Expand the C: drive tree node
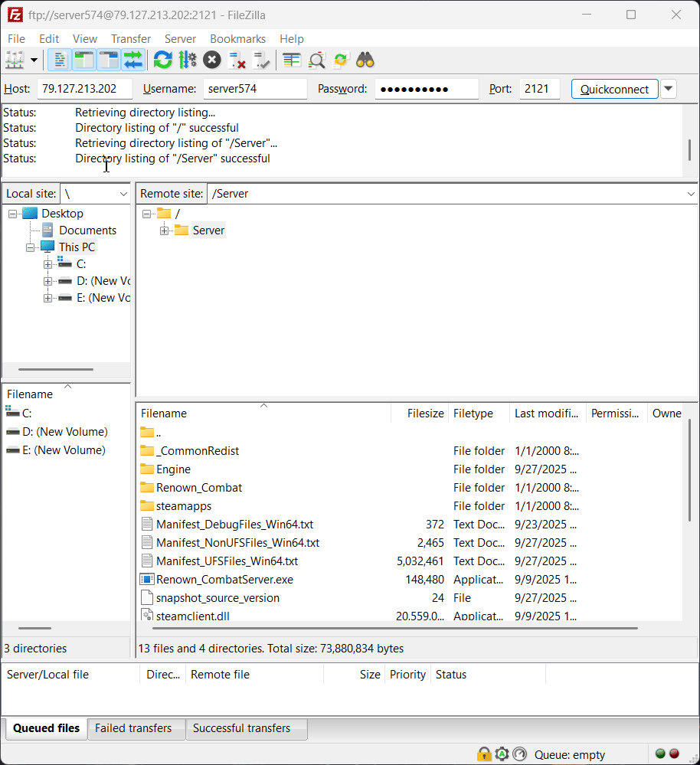Screen dimensions: 700x765 tap(47, 264)
